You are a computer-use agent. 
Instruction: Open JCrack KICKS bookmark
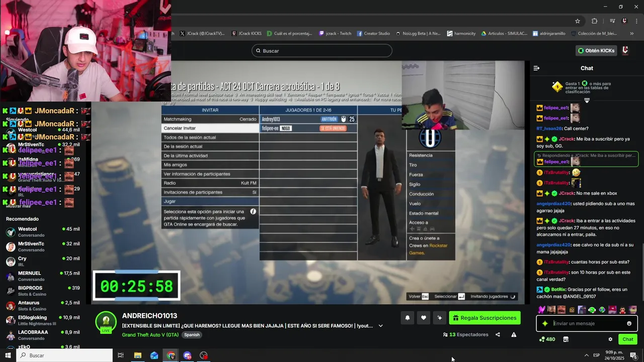(247, 34)
